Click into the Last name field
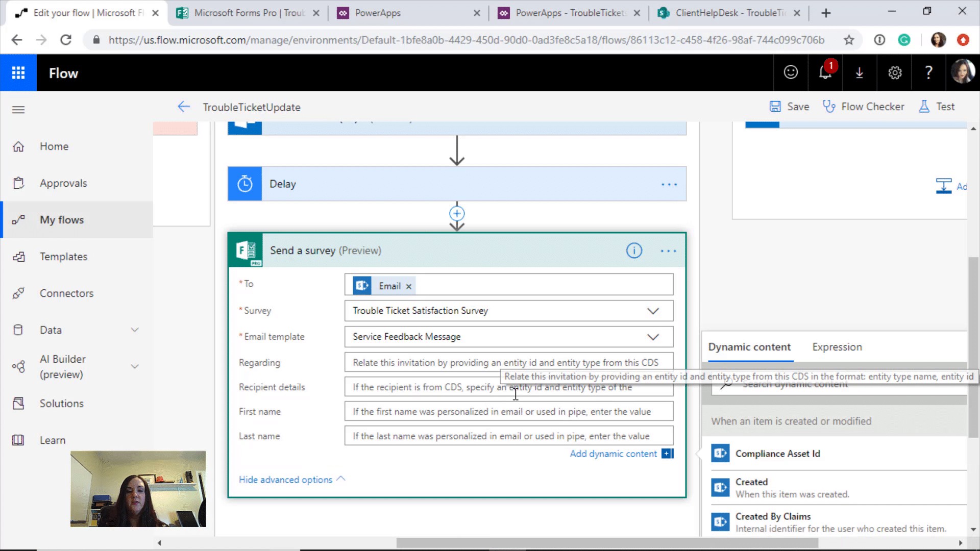The height and width of the screenshot is (551, 980). point(509,436)
